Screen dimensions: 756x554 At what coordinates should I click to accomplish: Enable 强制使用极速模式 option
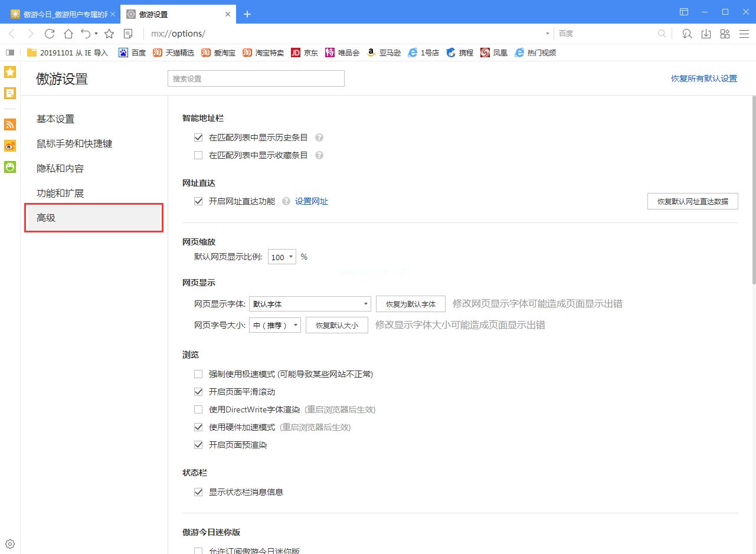click(x=198, y=373)
